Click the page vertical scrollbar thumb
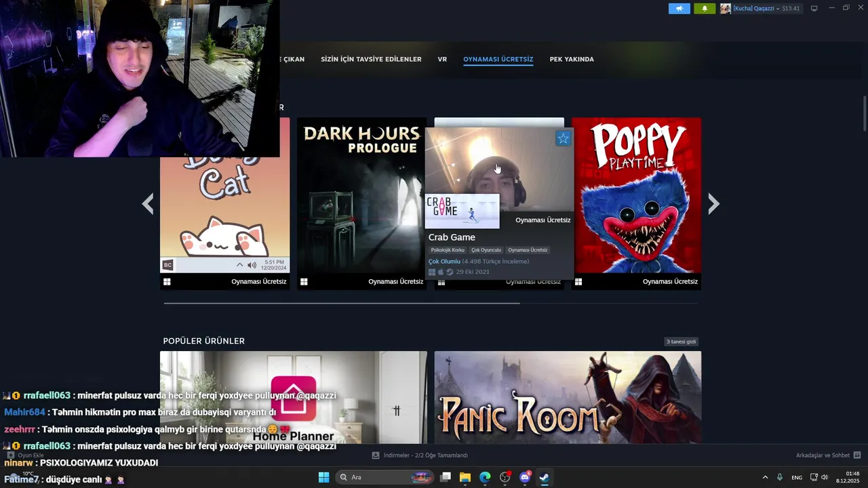This screenshot has width=868, height=488. point(865,114)
